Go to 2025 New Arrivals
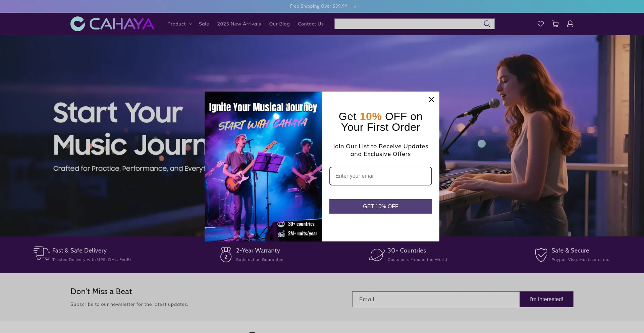The width and height of the screenshot is (644, 333). coord(239,24)
